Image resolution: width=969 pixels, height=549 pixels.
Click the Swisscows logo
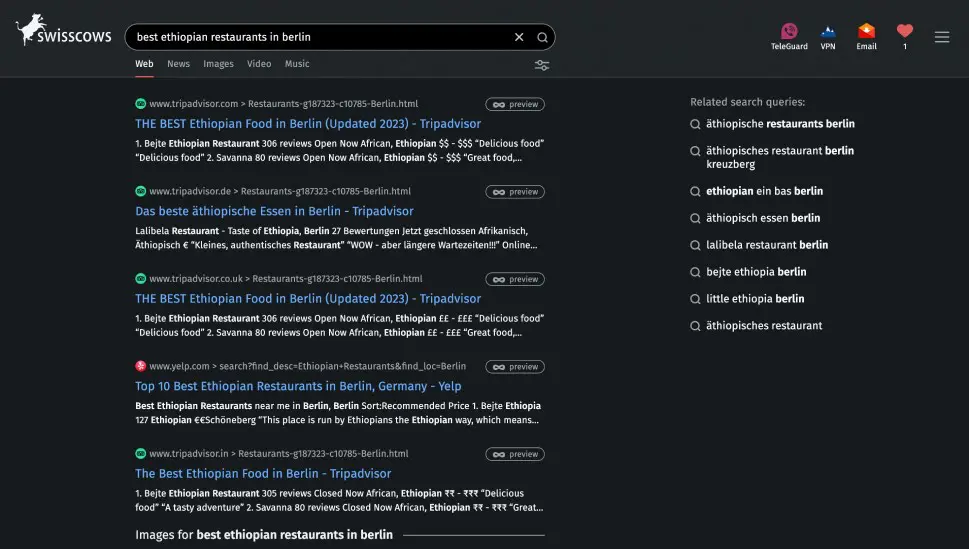pyautogui.click(x=64, y=30)
